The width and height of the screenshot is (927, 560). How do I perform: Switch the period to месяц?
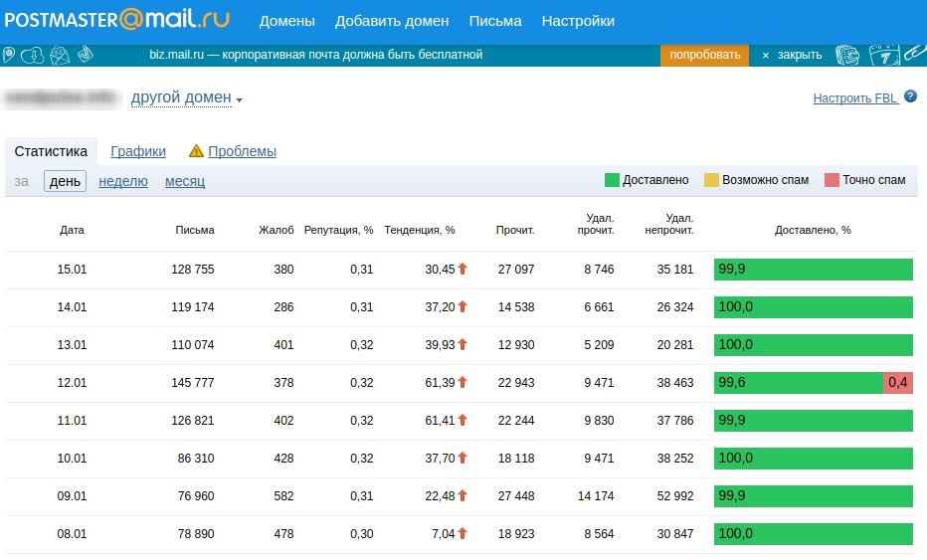tap(185, 181)
